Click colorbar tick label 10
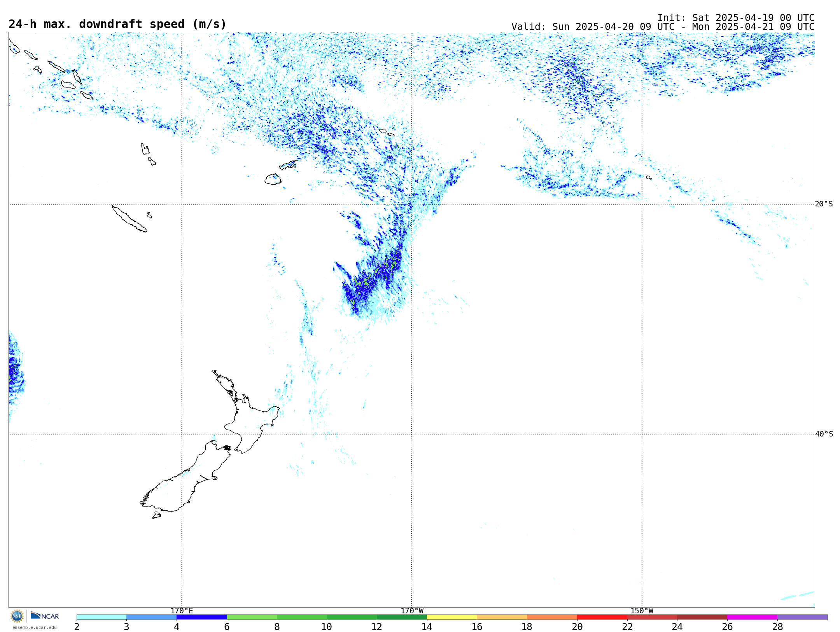Image resolution: width=840 pixels, height=632 pixels. pyautogui.click(x=327, y=627)
